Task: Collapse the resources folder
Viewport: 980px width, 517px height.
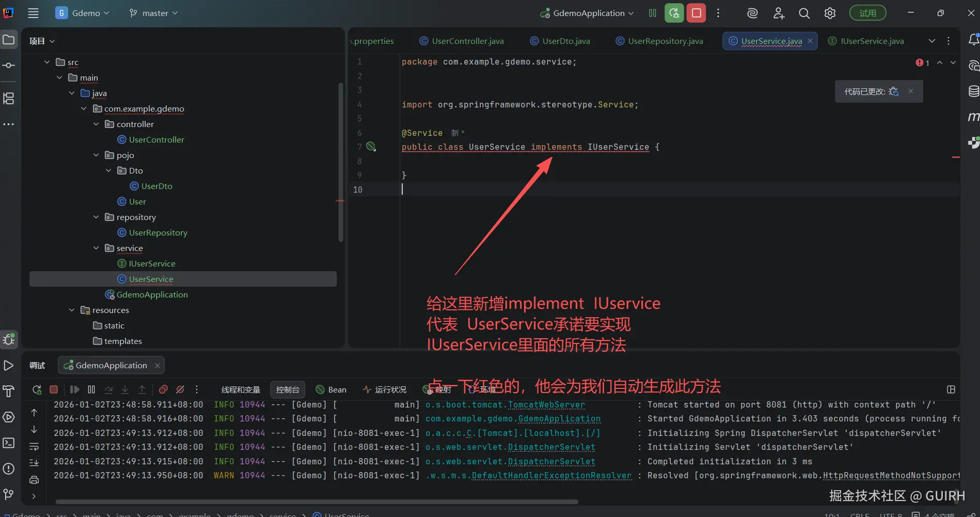Action: click(72, 310)
